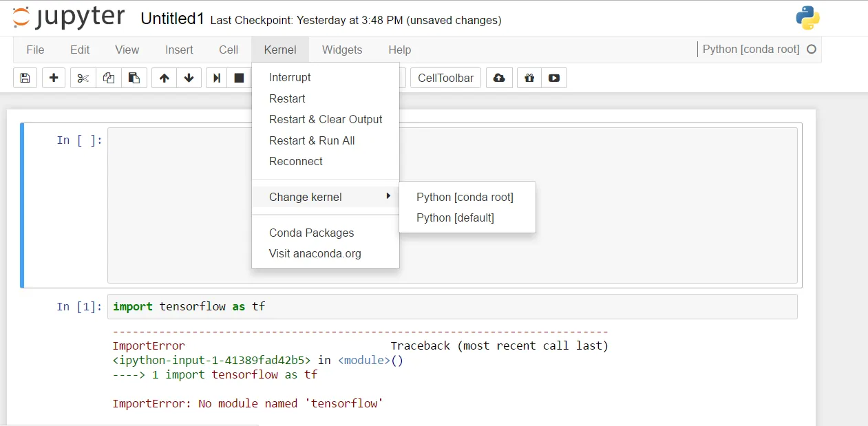Choose the Python [default] kernel
The height and width of the screenshot is (426, 868).
tap(455, 217)
